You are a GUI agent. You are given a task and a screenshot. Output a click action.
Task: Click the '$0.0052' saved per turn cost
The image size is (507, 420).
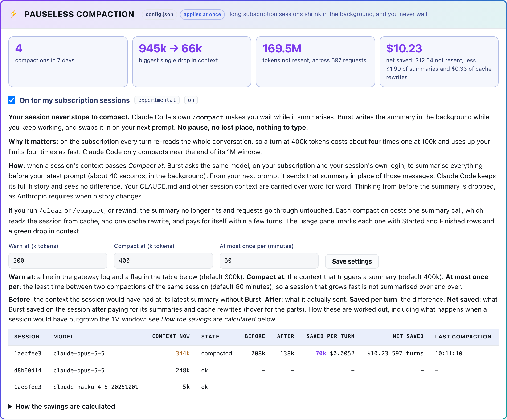tap(342, 354)
